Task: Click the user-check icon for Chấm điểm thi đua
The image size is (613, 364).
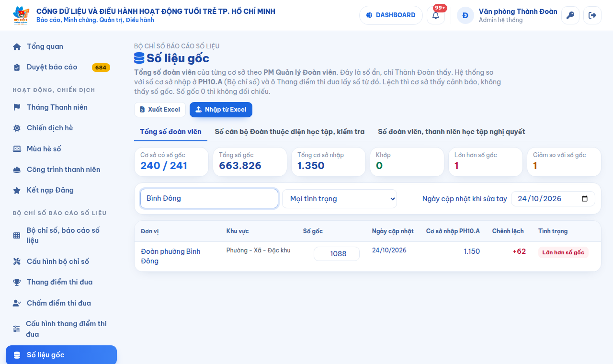Action: (17, 303)
